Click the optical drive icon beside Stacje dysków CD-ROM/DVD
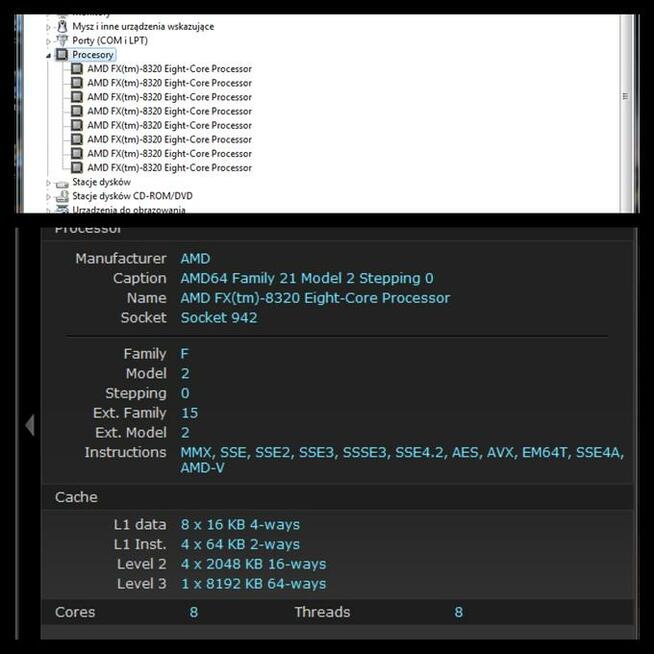Screen dimensions: 654x654 click(62, 196)
